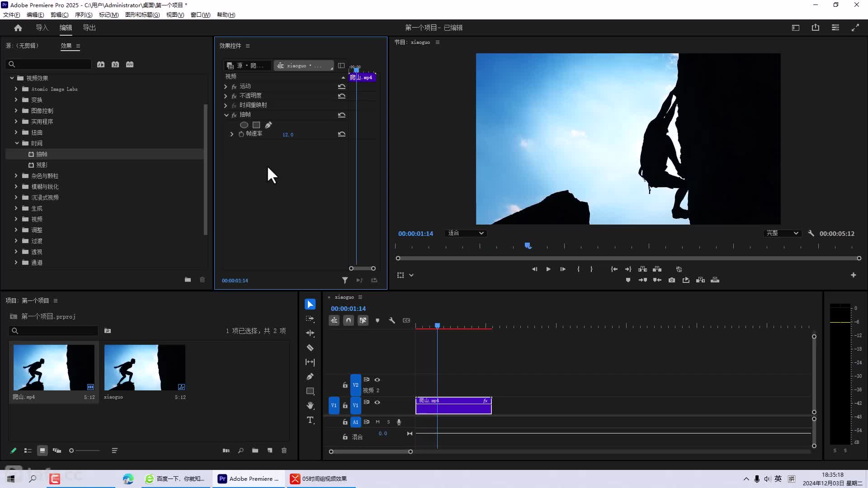Add marker in the timeline panel
868x488 pixels.
377,320
